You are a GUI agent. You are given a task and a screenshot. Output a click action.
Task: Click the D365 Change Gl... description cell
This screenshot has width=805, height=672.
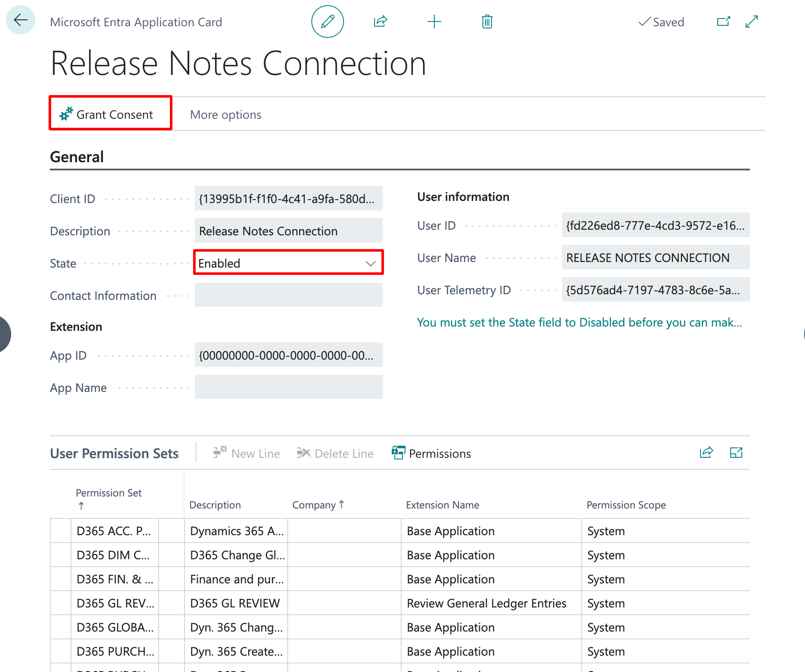coord(236,555)
